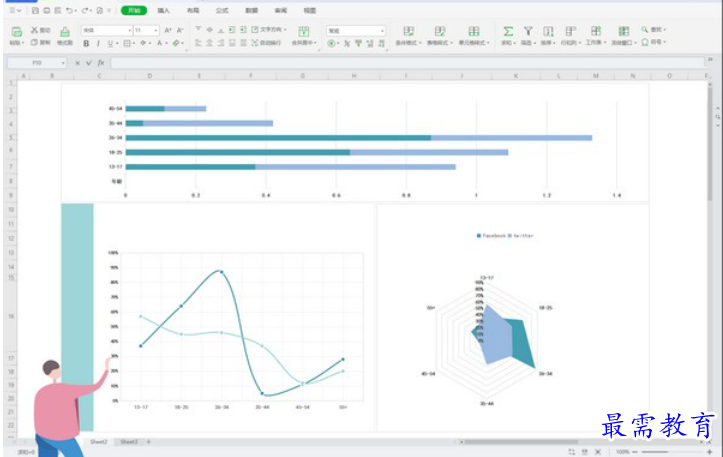Screen dimensions: 723x457
Task: Click the Worksheet icon in ribbon
Action: tap(596, 31)
